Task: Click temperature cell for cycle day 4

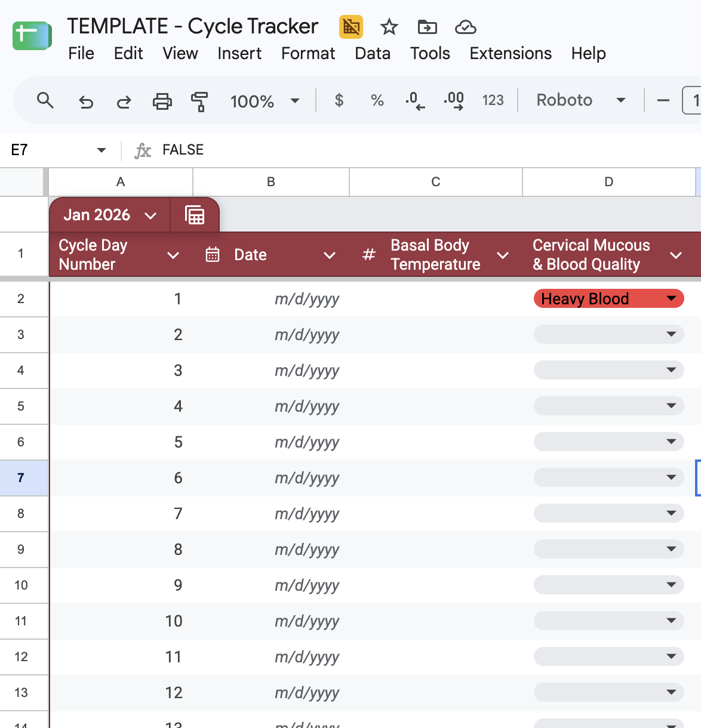Action: point(436,406)
